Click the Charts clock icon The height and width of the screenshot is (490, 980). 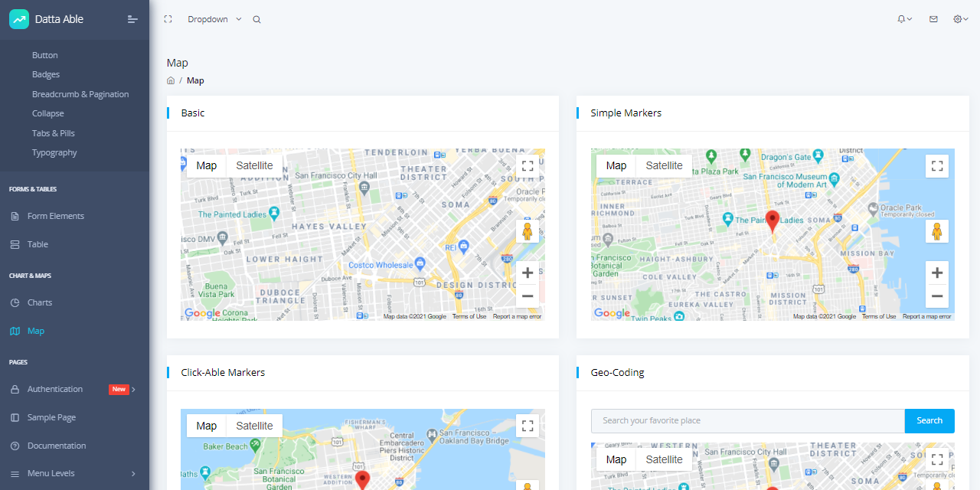[x=15, y=302]
